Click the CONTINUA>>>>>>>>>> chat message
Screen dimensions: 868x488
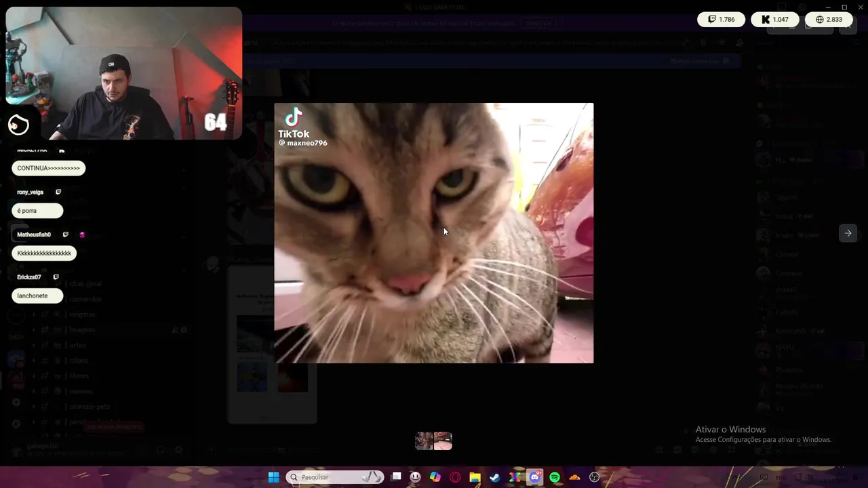click(48, 168)
